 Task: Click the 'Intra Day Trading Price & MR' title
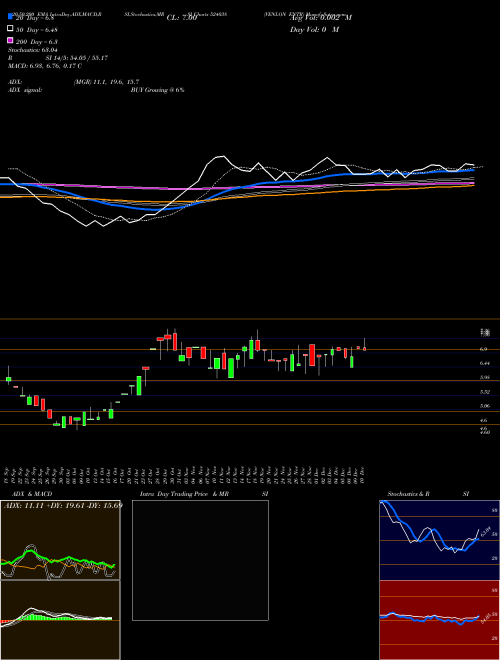point(184,494)
